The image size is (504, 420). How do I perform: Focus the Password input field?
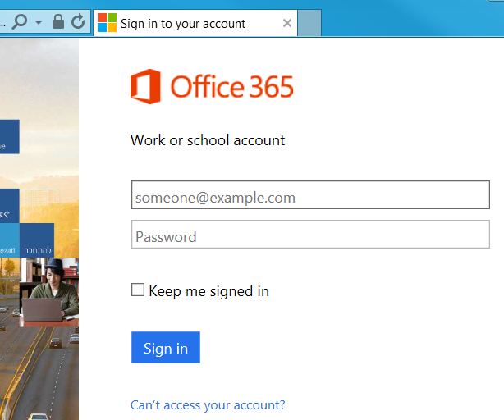(x=310, y=234)
